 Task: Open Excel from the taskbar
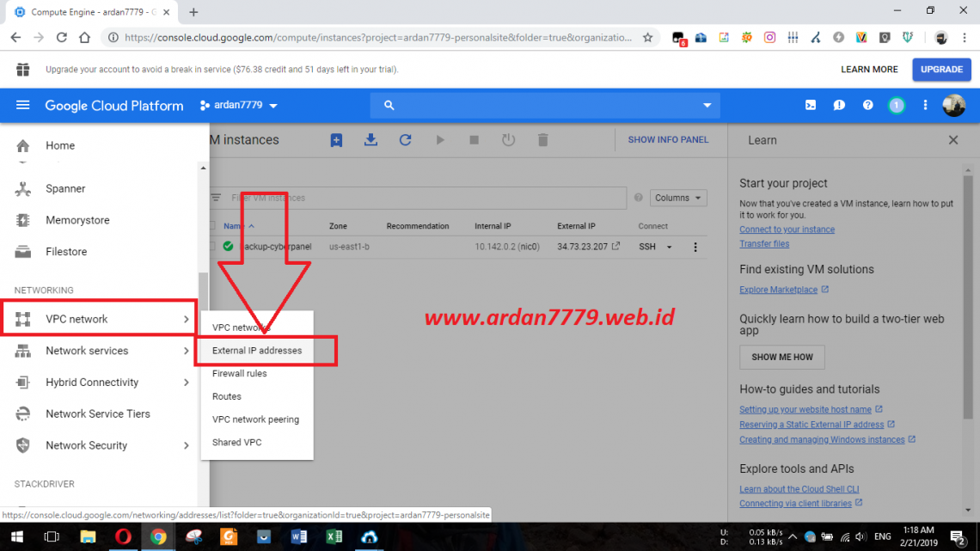pyautogui.click(x=334, y=537)
